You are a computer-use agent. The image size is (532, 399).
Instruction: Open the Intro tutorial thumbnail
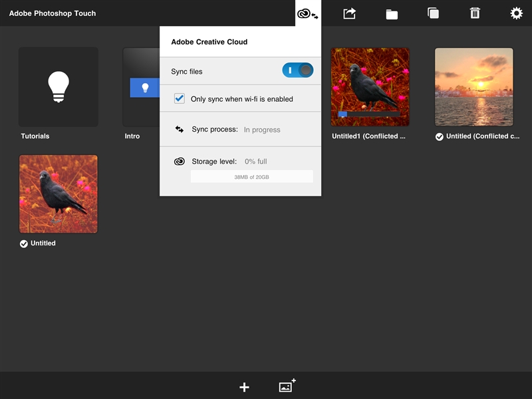[x=141, y=87]
